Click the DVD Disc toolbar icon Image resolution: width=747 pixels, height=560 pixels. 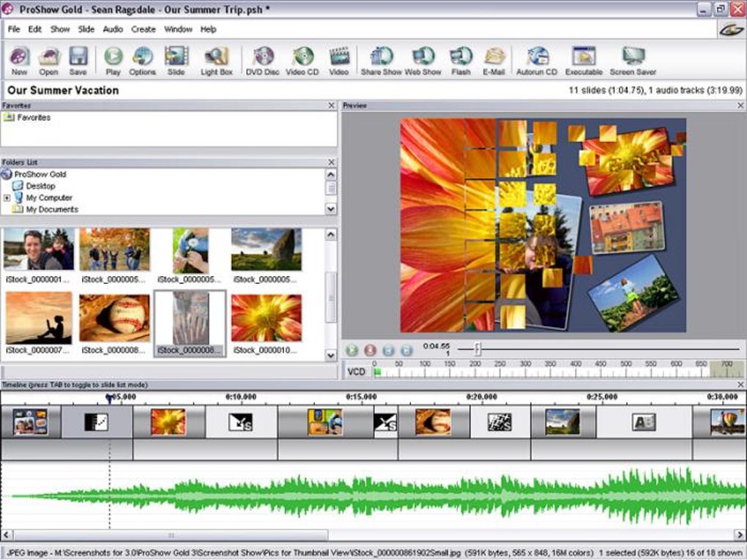pos(262,61)
